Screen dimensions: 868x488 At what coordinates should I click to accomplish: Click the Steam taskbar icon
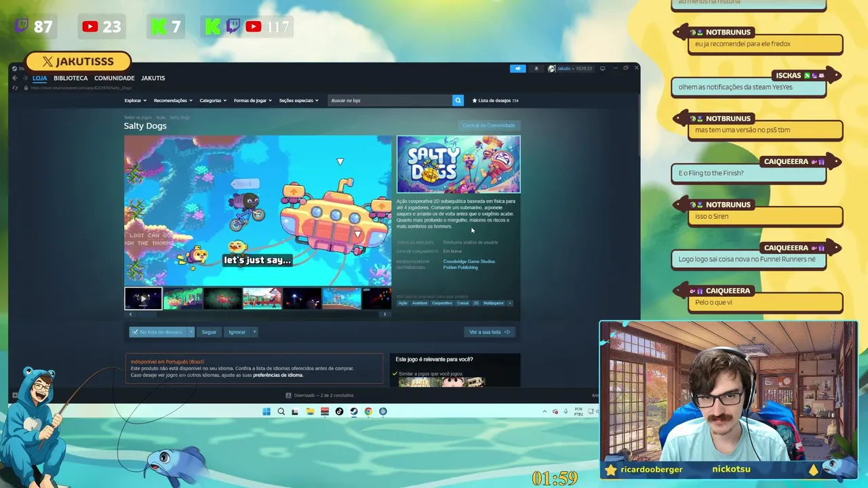(x=354, y=411)
